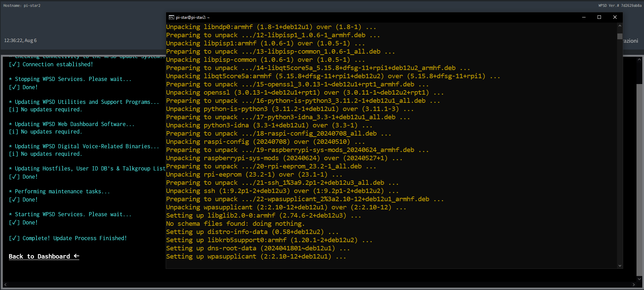The height and width of the screenshot is (290, 644).
Task: Click terminal line 'Unpacking ssh (1:9.2p1-2+deb12u3)'
Action: [283, 191]
